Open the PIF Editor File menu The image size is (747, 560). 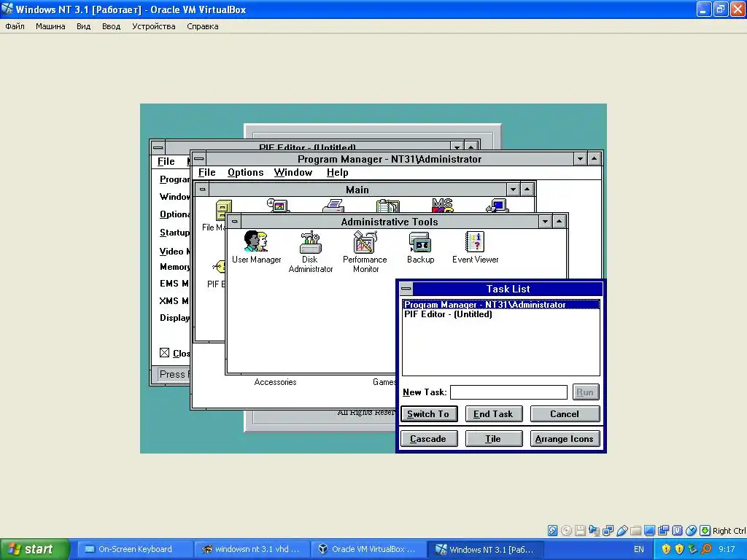166,161
